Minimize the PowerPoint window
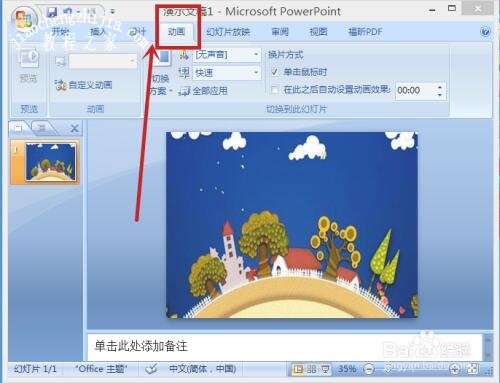The height and width of the screenshot is (383, 500). (x=432, y=10)
